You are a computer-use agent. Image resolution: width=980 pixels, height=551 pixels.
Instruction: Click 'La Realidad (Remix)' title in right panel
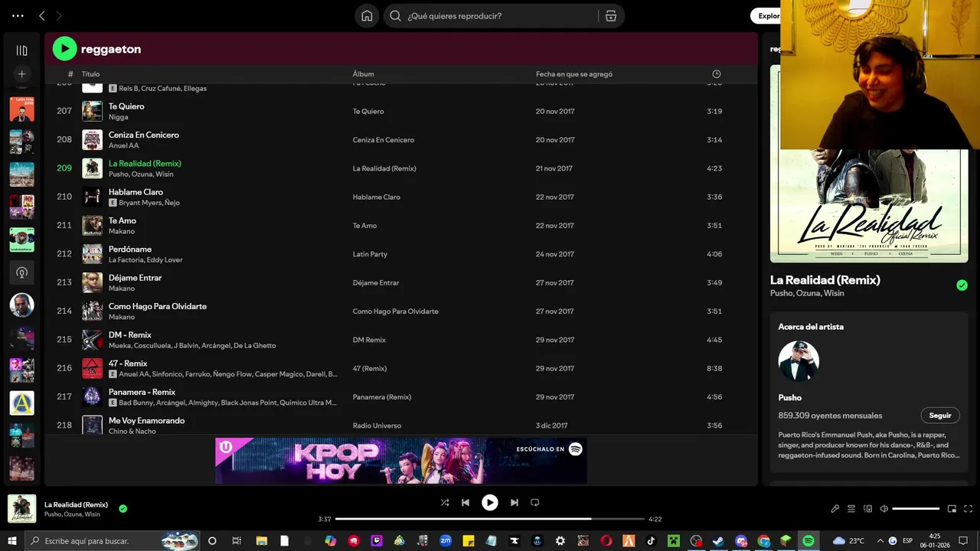pos(825,280)
